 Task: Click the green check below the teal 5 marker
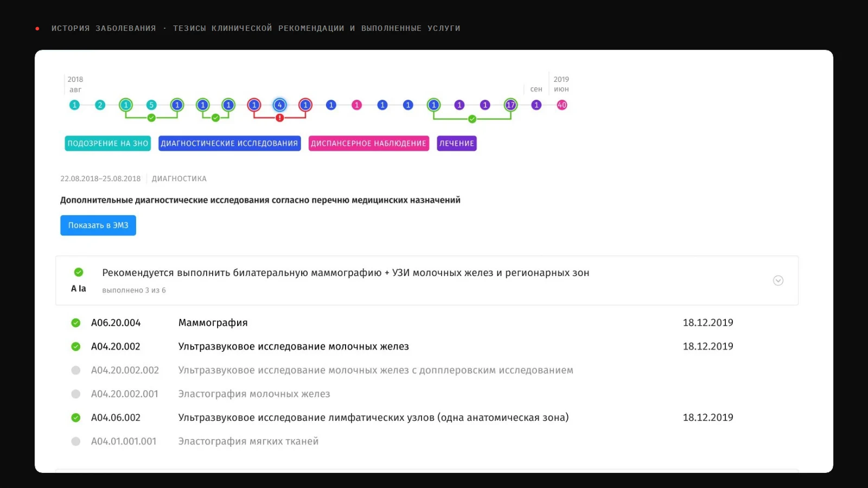pos(151,118)
